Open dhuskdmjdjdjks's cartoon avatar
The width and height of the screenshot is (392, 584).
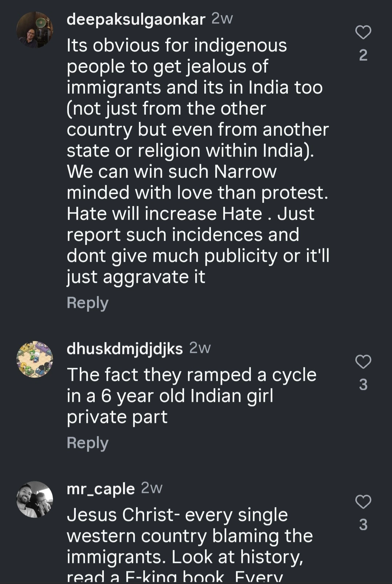[x=35, y=359]
